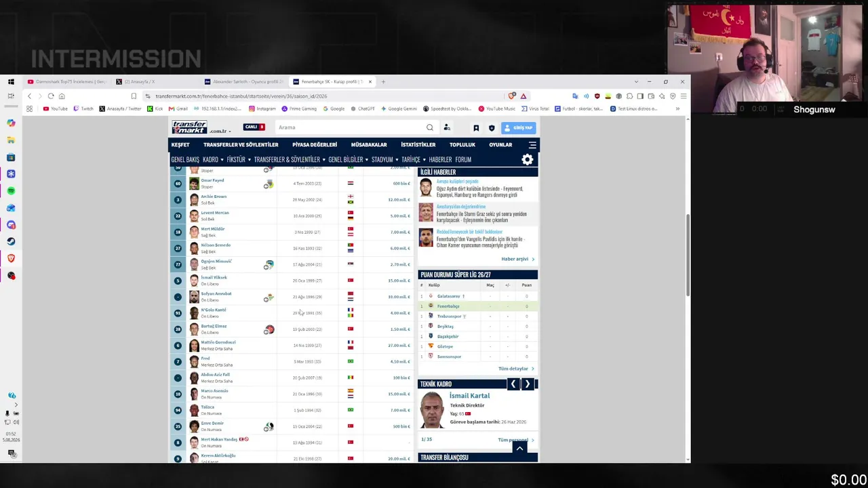Open İsmail Kartal's profile link
The image size is (868, 488).
click(x=469, y=396)
